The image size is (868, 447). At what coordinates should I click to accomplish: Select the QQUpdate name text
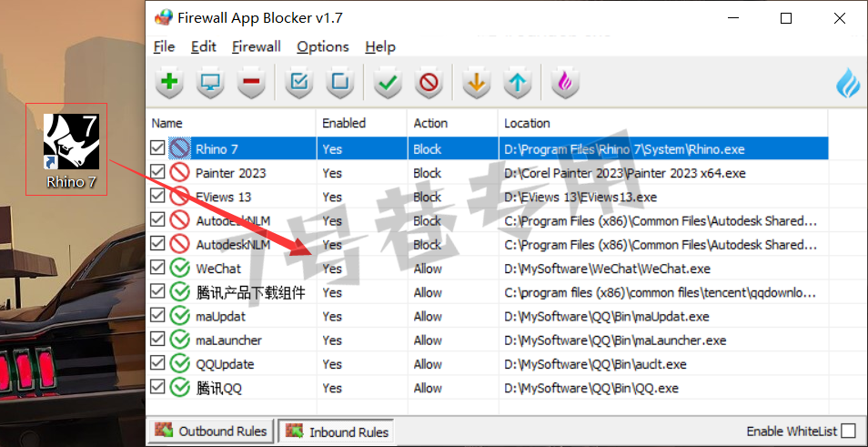[225, 364]
